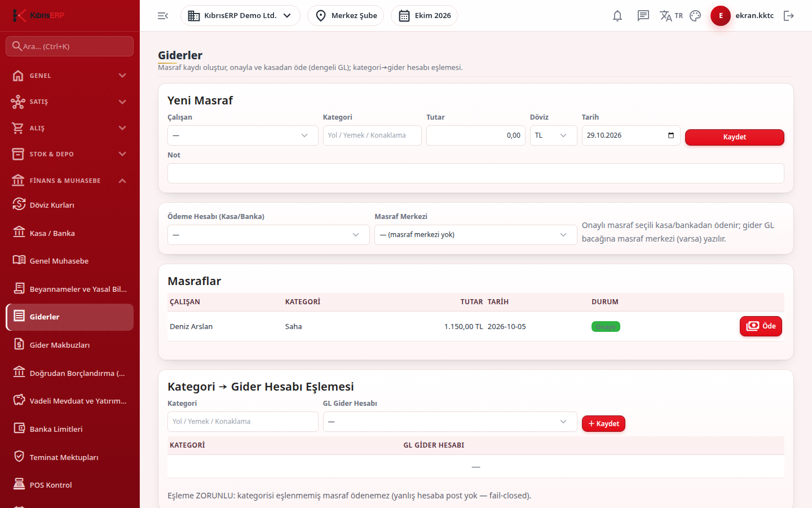Open Genel Muhasebe in sidebar
The image size is (812, 508).
[70, 261]
